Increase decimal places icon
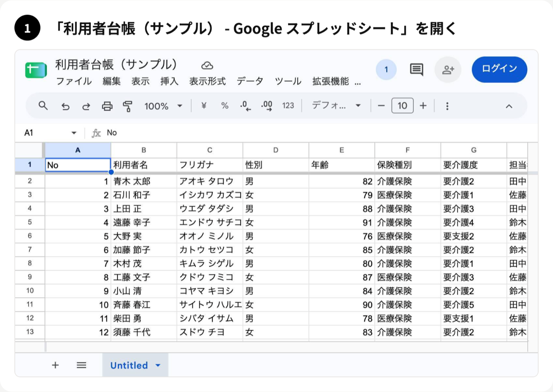553x392 pixels. pyautogui.click(x=267, y=106)
